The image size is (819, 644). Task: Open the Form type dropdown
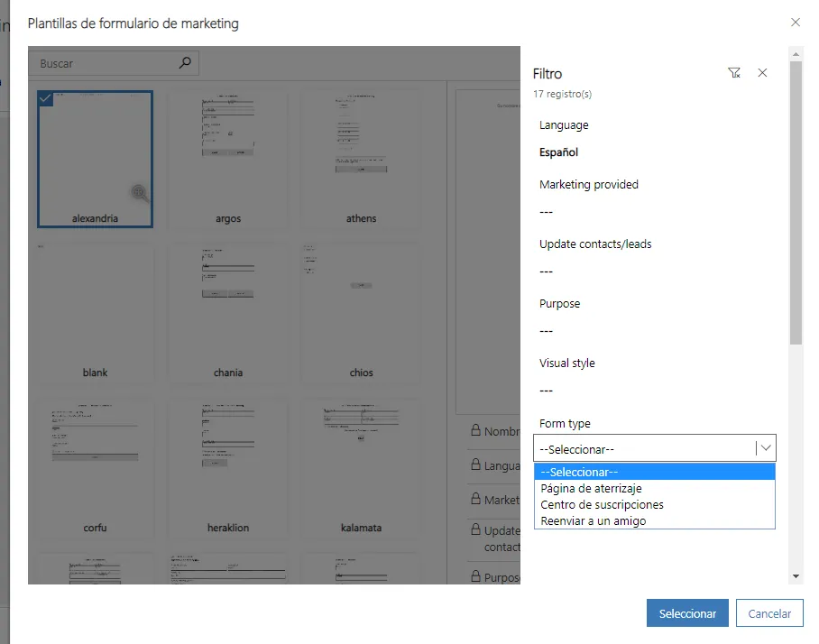click(x=655, y=448)
